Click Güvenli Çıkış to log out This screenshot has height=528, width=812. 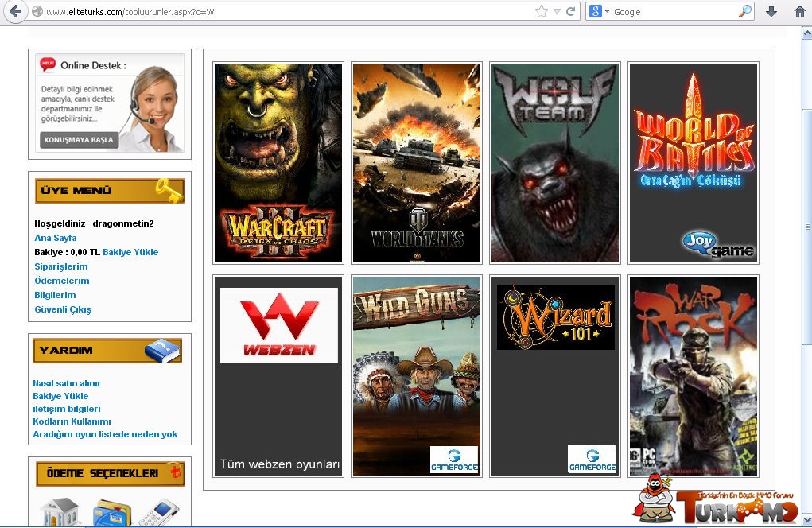pos(63,309)
